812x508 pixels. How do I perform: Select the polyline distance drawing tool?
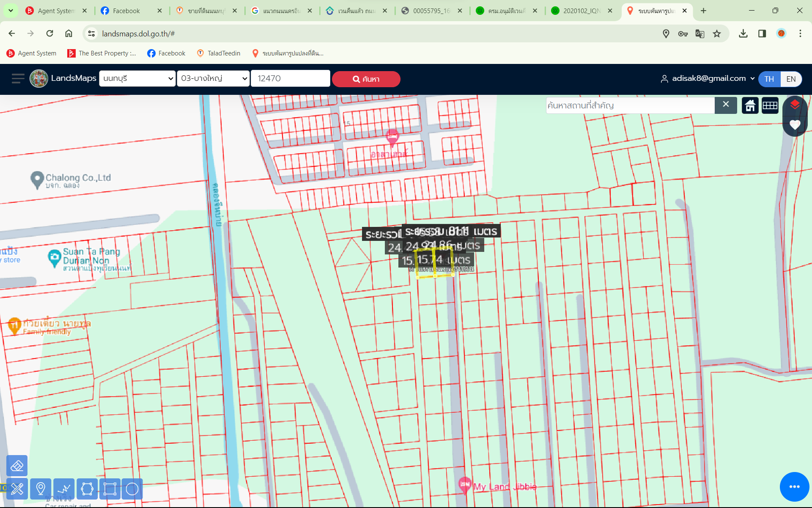coord(64,489)
